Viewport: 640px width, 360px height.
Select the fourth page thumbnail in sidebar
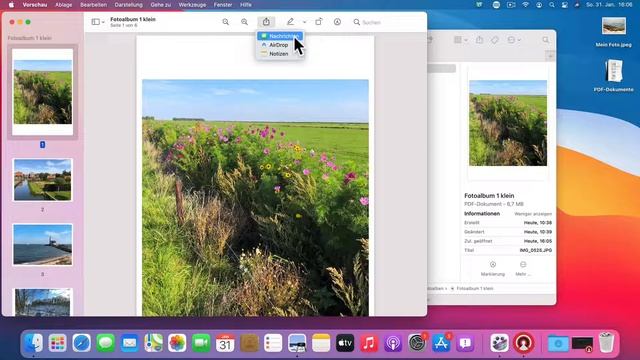42,302
